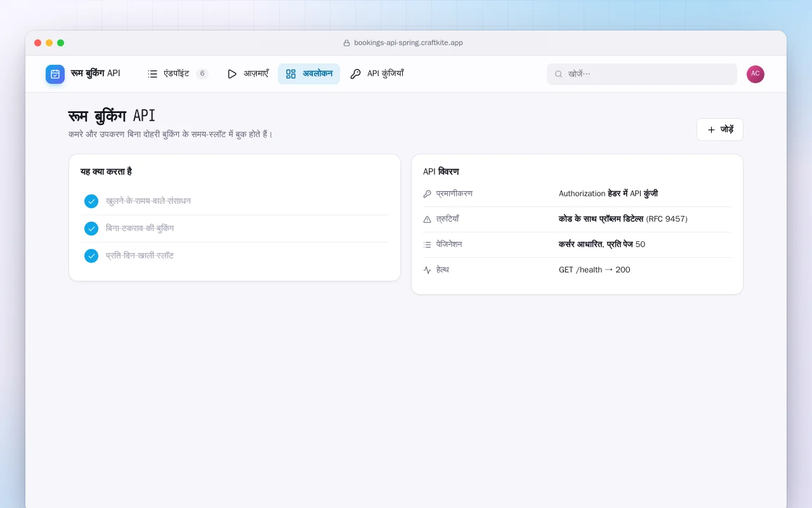Click the प्रमाणीकरण row label
Viewport: 812px width, 508px height.
point(454,194)
